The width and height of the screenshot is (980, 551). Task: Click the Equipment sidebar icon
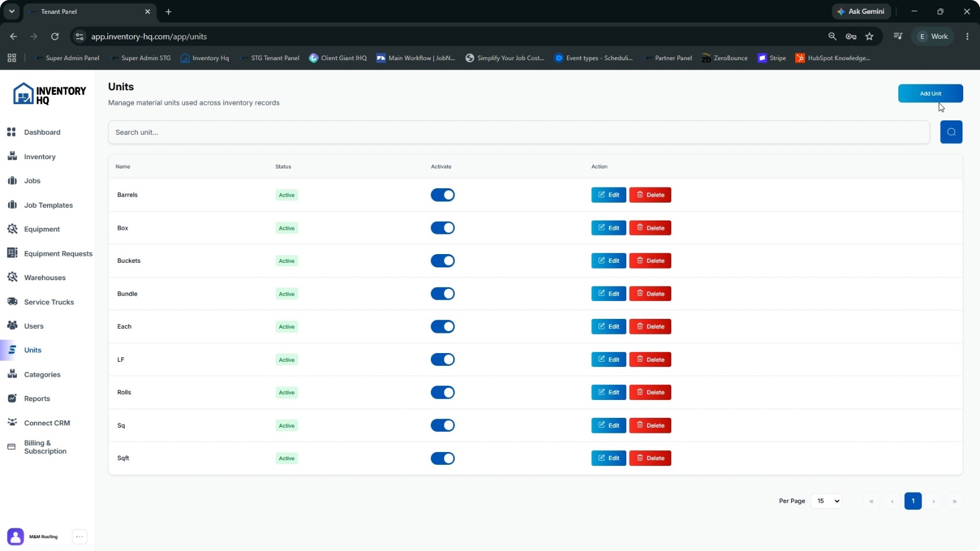click(x=12, y=229)
